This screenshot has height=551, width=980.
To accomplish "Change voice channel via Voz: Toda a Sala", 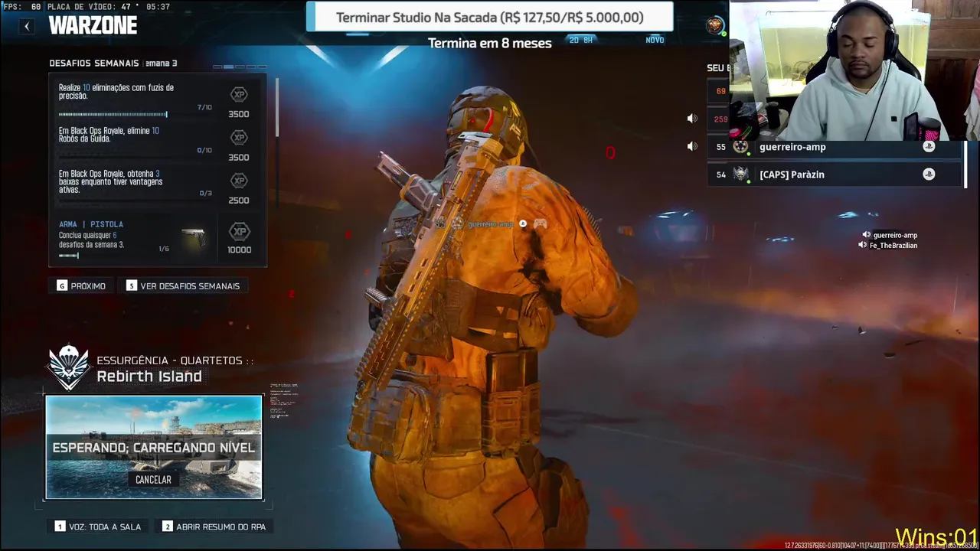I will (98, 527).
